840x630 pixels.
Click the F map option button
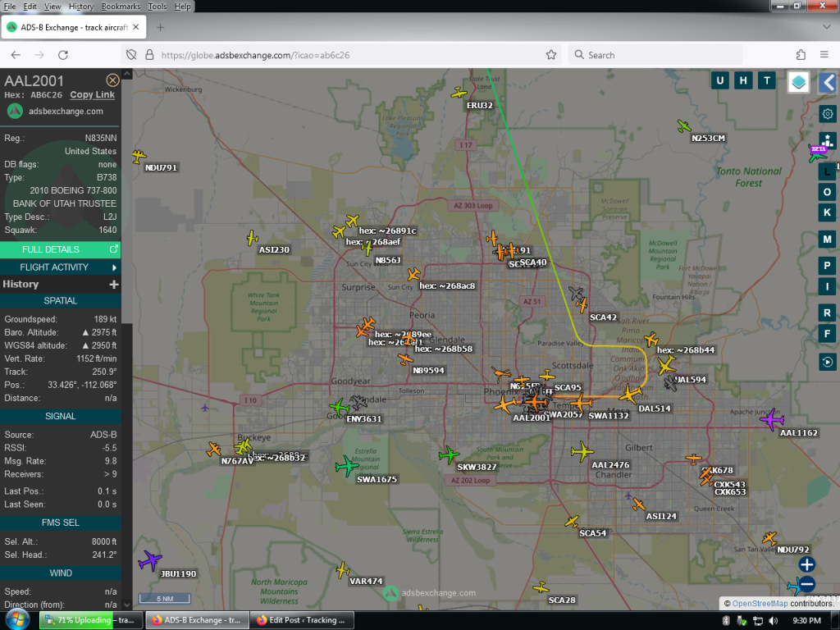pos(827,334)
